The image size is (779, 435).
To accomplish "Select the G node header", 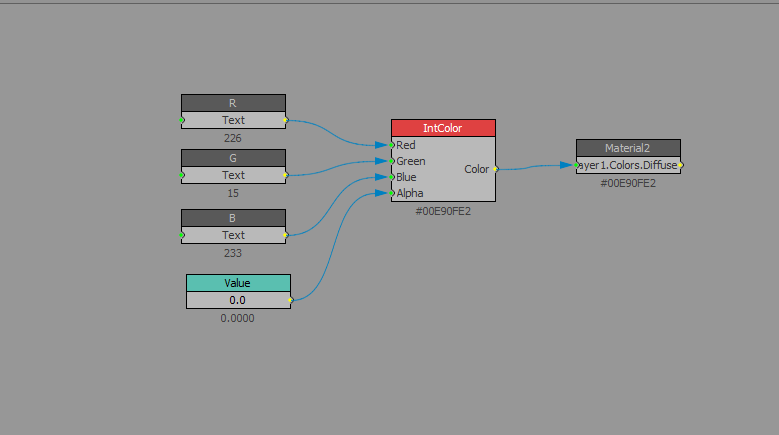I will [234, 158].
